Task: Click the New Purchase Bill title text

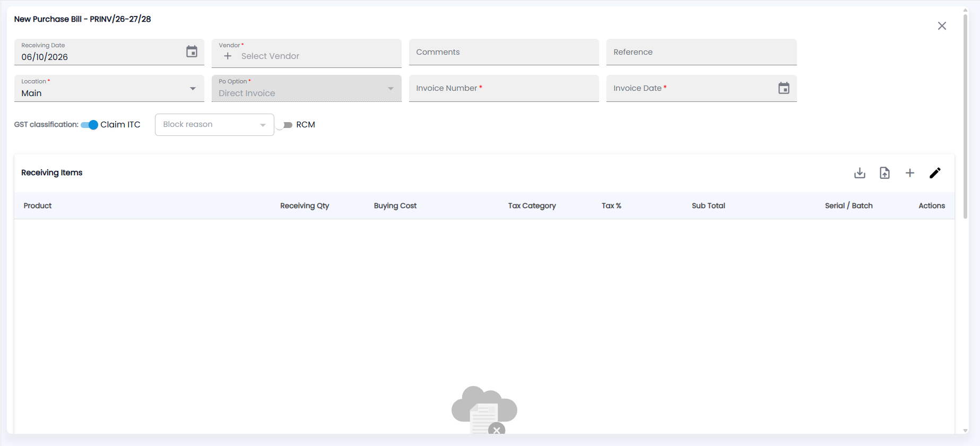Action: coord(82,19)
